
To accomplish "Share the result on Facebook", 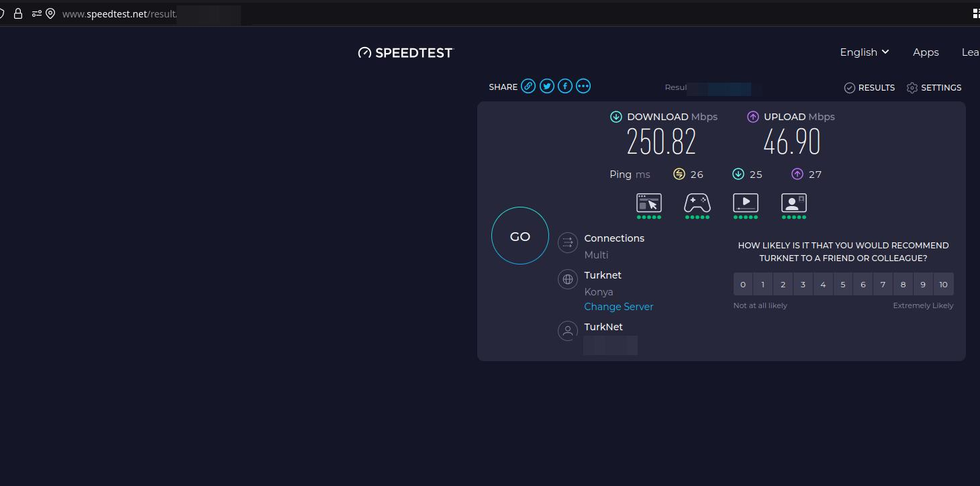I will click(565, 86).
